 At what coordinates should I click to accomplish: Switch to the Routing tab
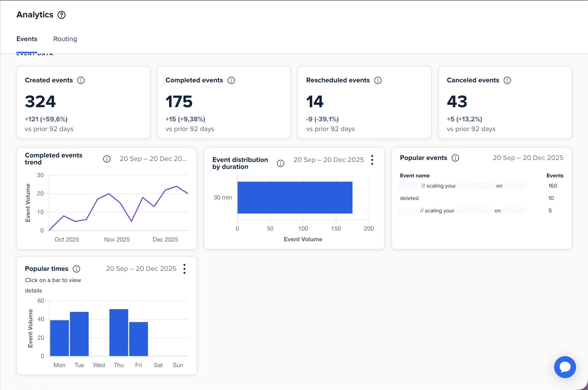(65, 39)
